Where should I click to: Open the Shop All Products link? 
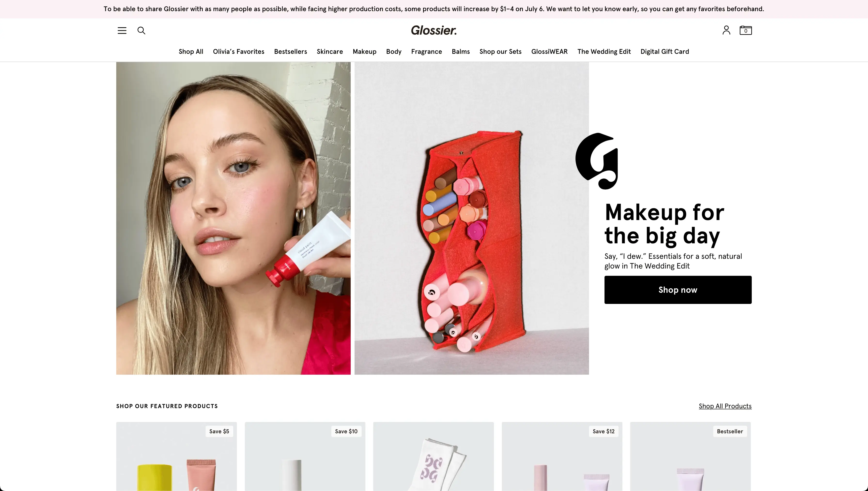[x=725, y=406]
